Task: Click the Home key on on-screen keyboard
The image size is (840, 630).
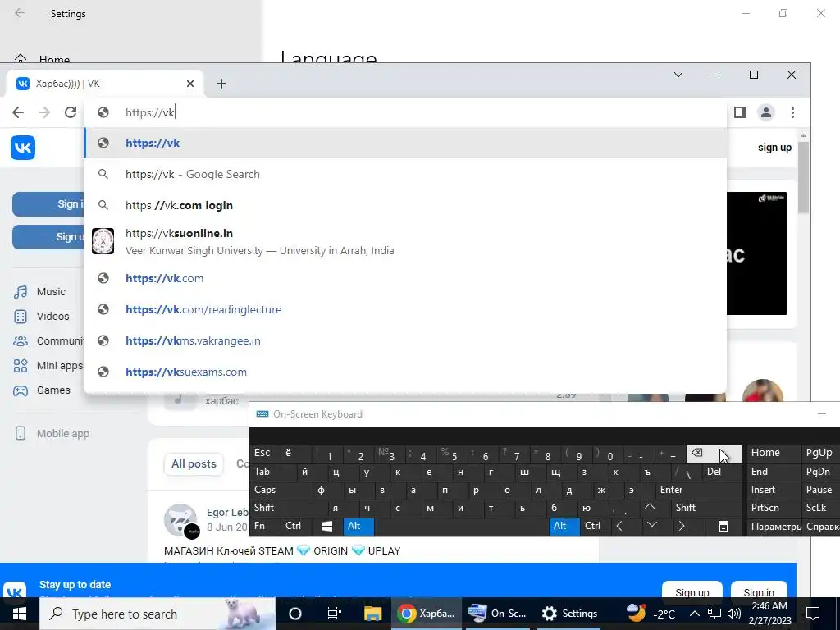Action: point(774,453)
